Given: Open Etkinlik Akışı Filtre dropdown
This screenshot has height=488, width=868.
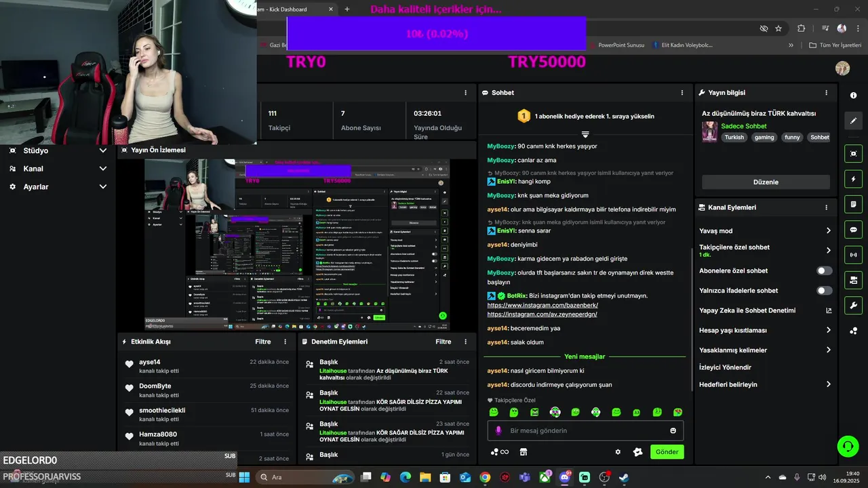Looking at the screenshot, I should [x=263, y=342].
